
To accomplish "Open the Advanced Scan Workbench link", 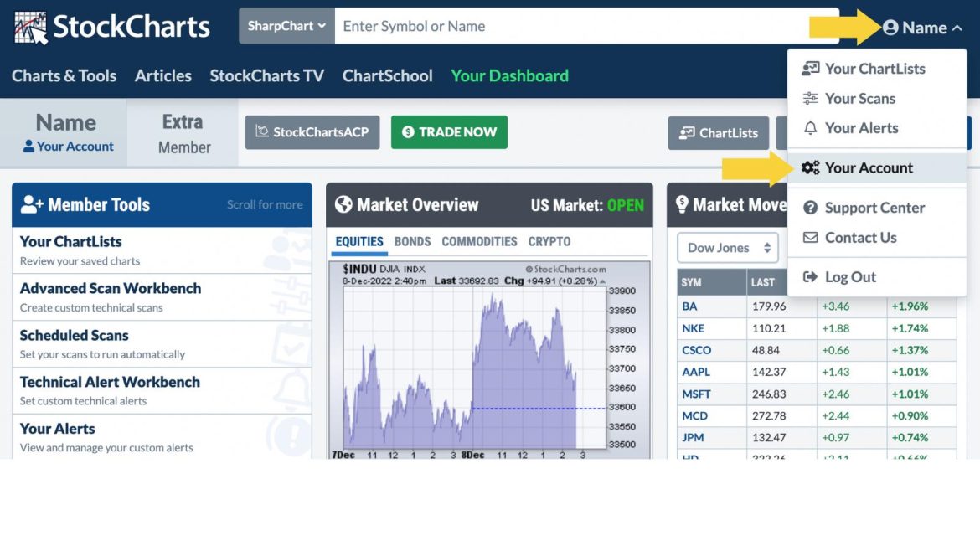I will tap(110, 288).
